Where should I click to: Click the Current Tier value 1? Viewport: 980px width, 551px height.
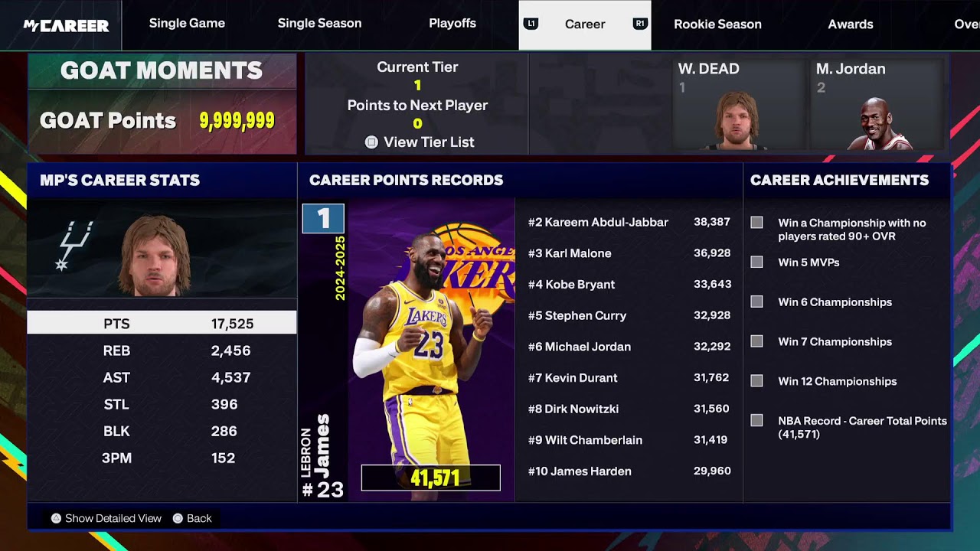(x=417, y=86)
